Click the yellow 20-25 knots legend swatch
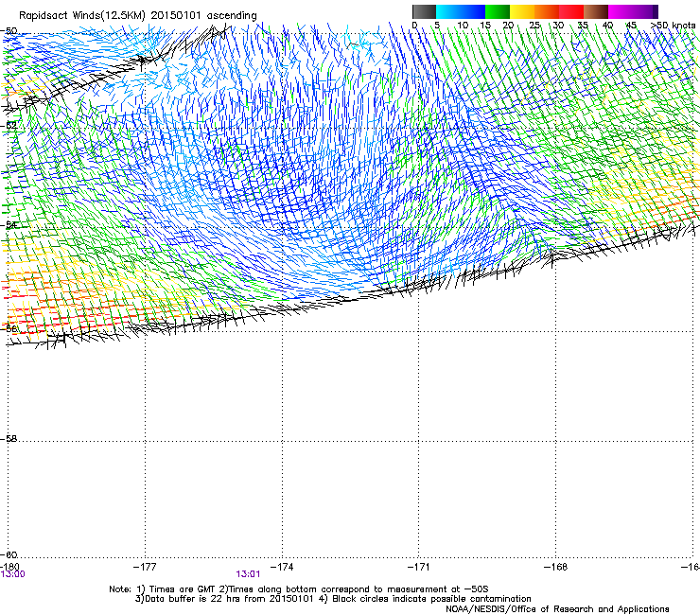Screen dimensions: 700x615 tap(522, 11)
